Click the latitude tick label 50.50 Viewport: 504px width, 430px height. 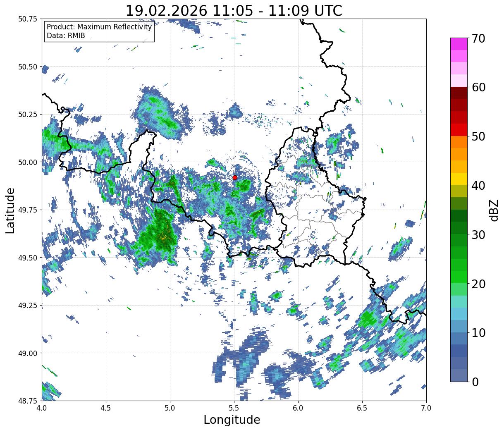pyautogui.click(x=27, y=67)
